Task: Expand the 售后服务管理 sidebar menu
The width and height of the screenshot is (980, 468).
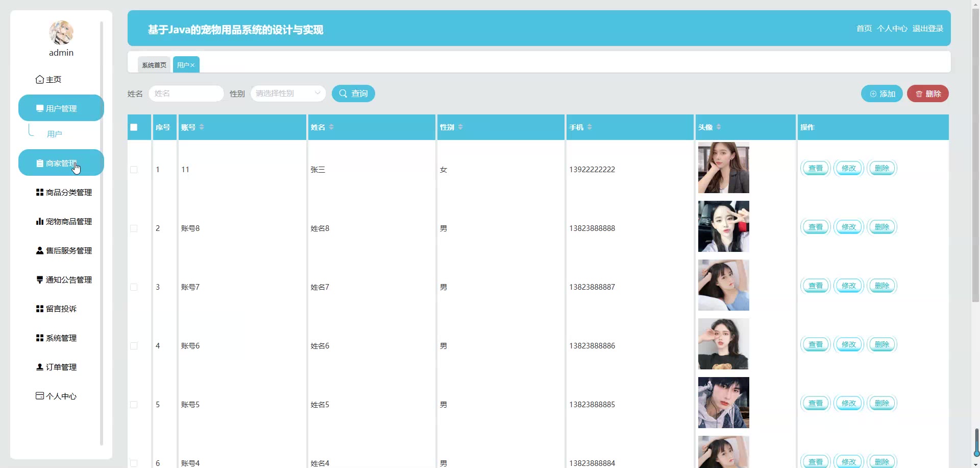Action: [x=61, y=250]
